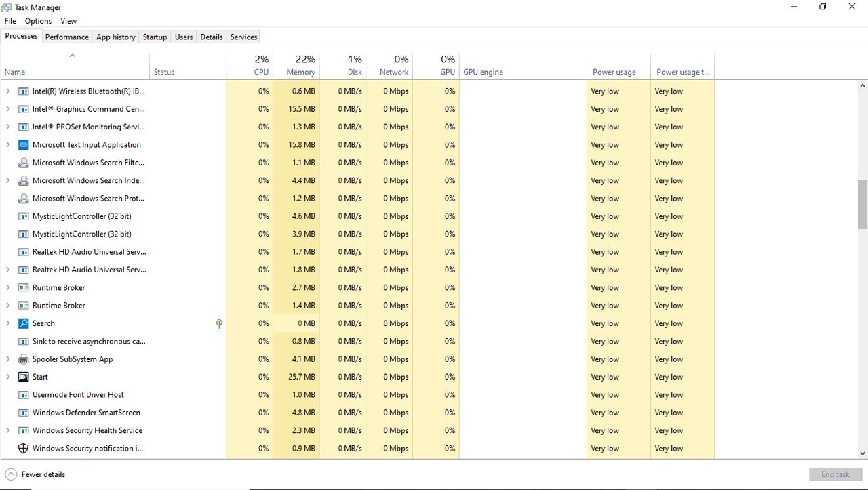Viewport: 868px width, 490px height.
Task: Open the View menu
Action: pyautogui.click(x=68, y=21)
